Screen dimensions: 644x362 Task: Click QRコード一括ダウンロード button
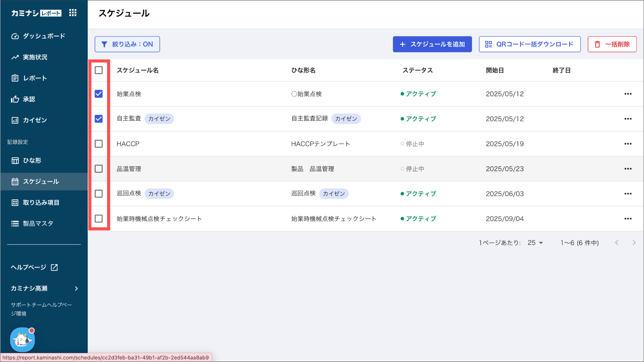tap(530, 44)
